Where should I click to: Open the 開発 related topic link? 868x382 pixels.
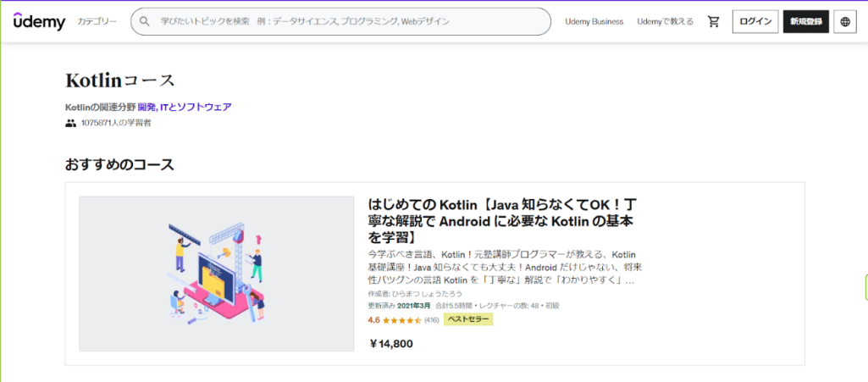147,107
